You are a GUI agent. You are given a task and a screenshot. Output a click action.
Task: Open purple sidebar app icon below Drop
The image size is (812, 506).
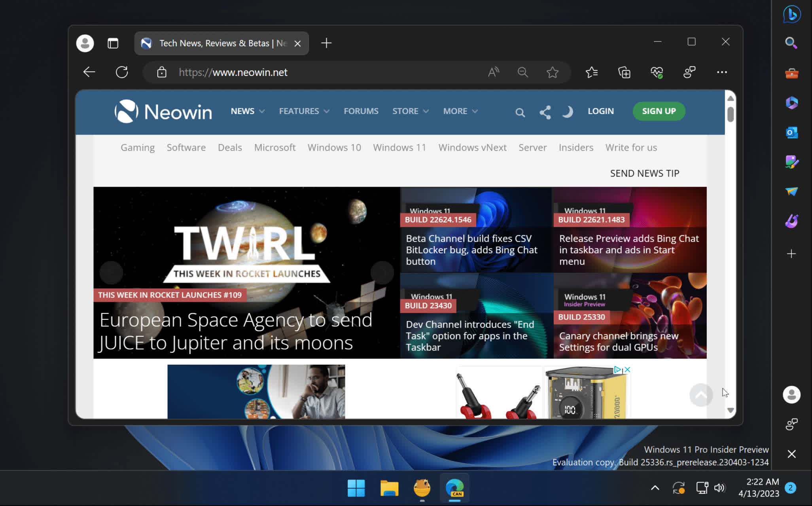(x=791, y=221)
